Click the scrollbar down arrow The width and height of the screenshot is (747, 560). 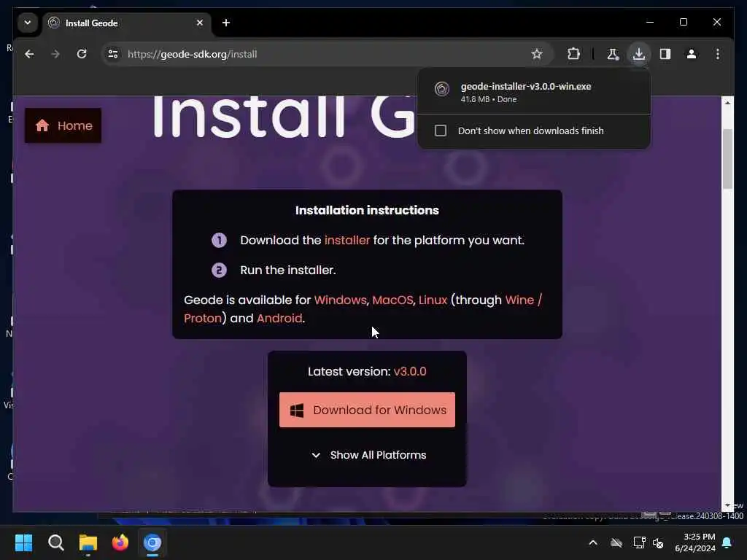click(x=727, y=505)
